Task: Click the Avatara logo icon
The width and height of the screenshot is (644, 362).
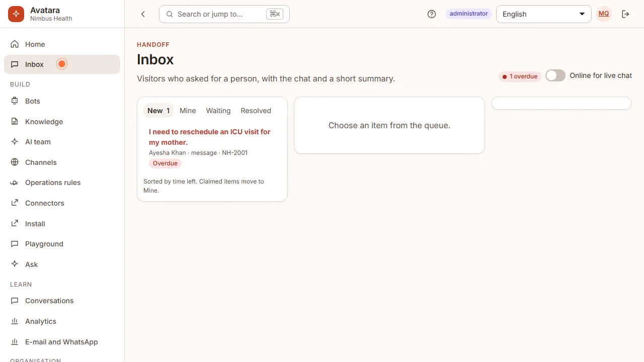Action: coord(16,14)
